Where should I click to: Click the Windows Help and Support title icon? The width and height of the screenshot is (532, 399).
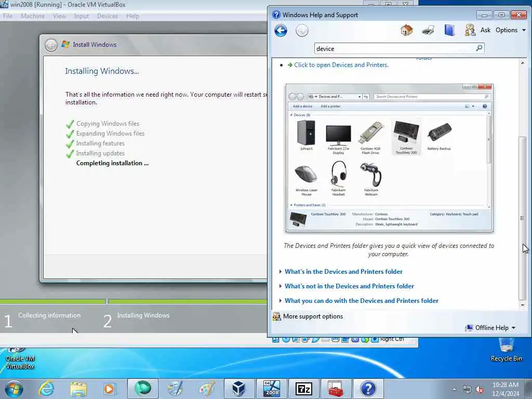[276, 15]
